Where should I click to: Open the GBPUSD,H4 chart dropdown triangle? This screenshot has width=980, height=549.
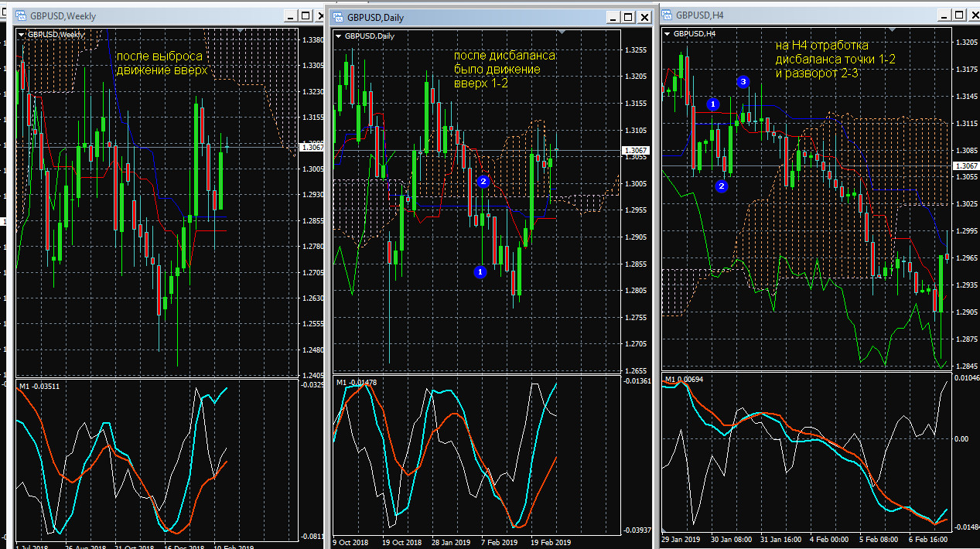click(668, 34)
